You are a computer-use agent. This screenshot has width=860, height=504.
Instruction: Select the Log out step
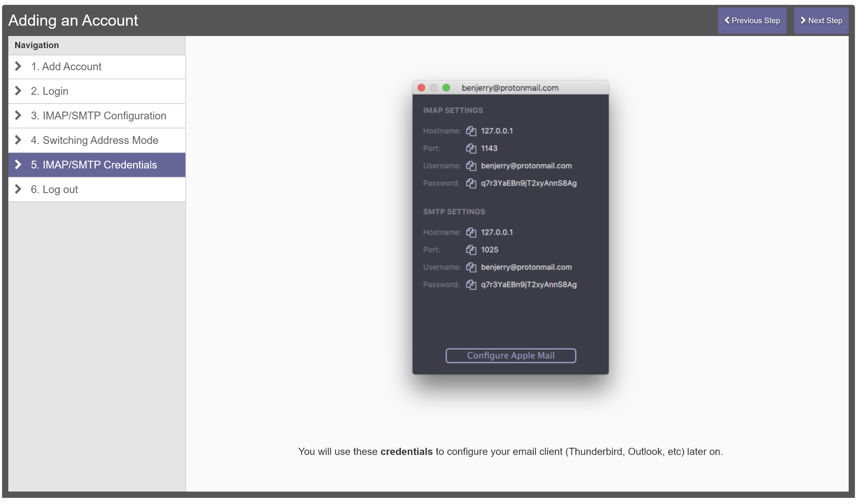[97, 188]
